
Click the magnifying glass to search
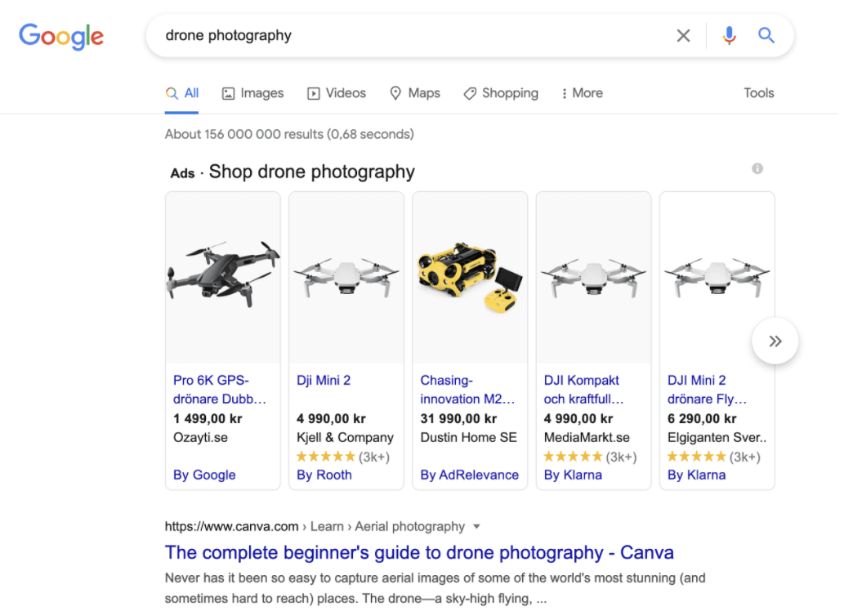click(766, 35)
